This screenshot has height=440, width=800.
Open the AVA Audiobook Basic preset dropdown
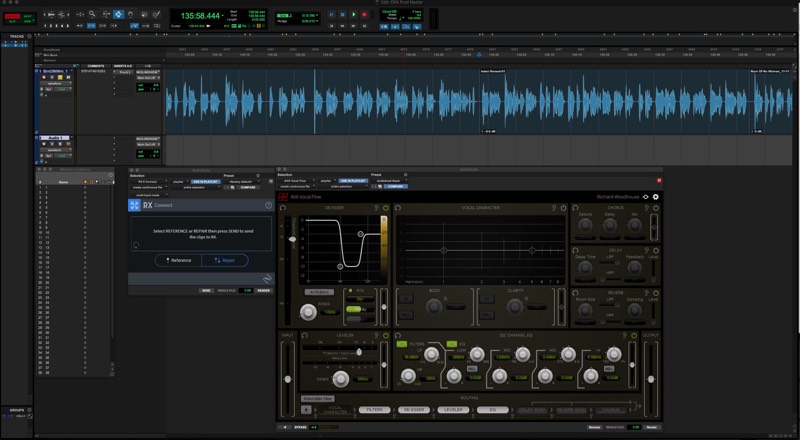[x=389, y=180]
